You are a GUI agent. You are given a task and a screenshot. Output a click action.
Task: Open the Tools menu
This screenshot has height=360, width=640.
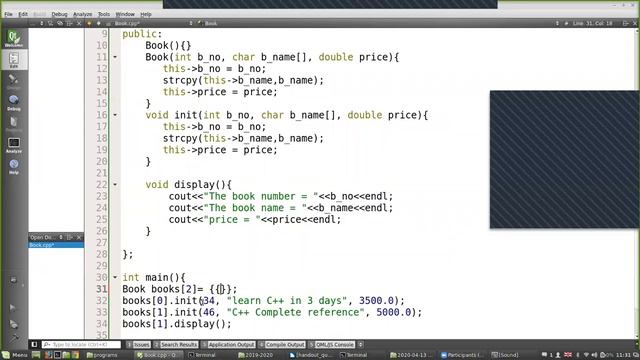click(x=104, y=14)
